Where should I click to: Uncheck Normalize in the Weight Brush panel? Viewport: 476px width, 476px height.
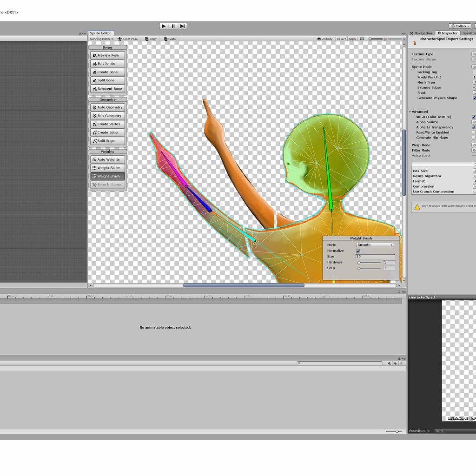coord(358,251)
